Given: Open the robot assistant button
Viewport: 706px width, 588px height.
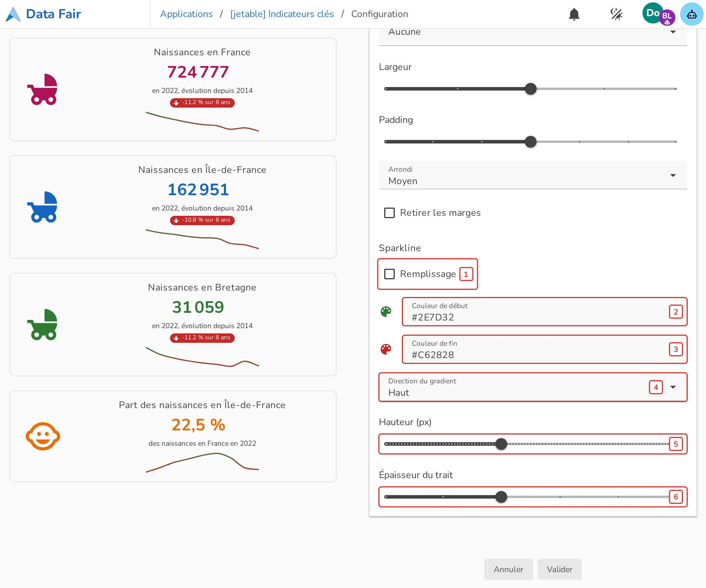Looking at the screenshot, I should click(x=692, y=14).
